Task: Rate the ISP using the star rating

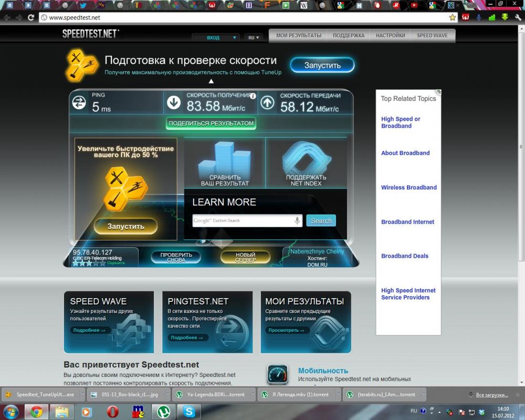Action: coord(89,263)
